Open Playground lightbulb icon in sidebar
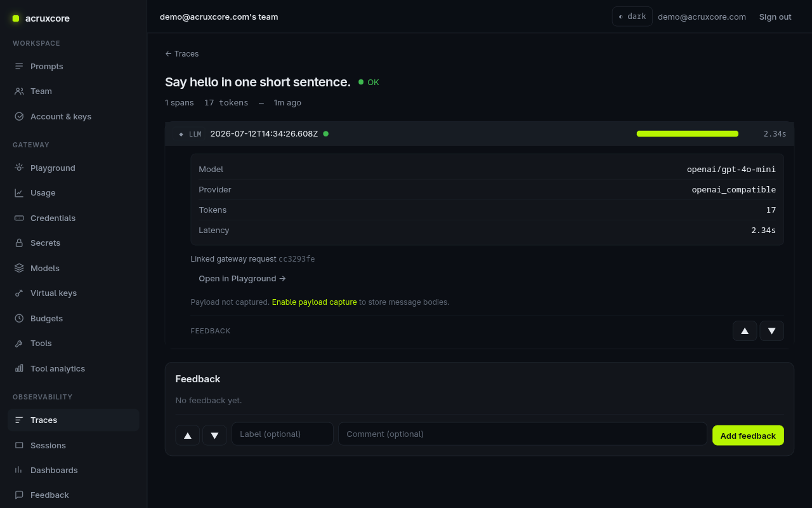The image size is (812, 508). pyautogui.click(x=19, y=168)
